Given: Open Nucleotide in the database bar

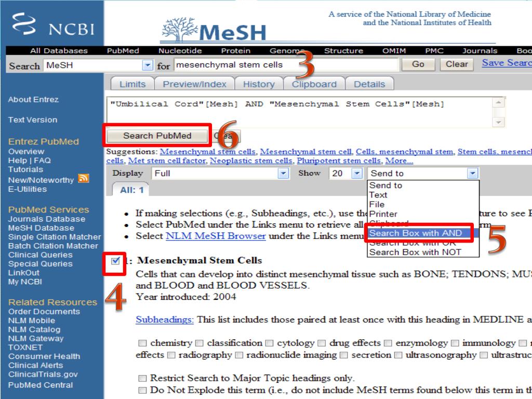Looking at the screenshot, I should coord(180,50).
